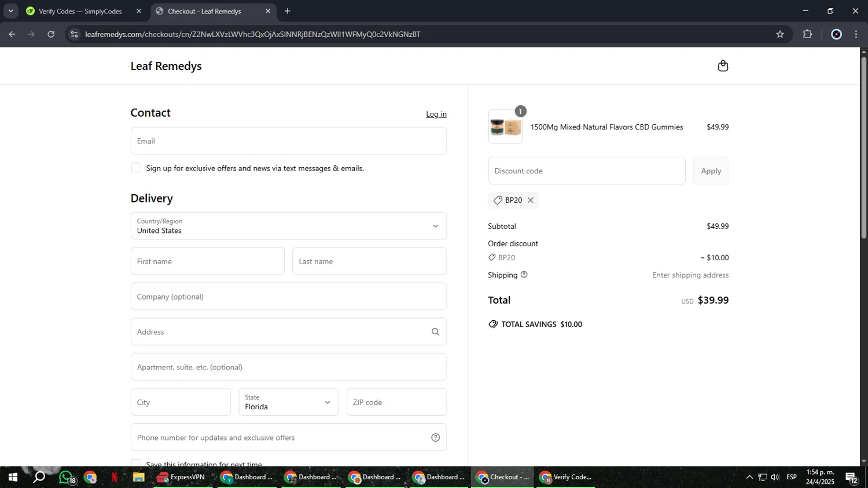Close the Checkout - Leaf Remedys tab

(268, 11)
